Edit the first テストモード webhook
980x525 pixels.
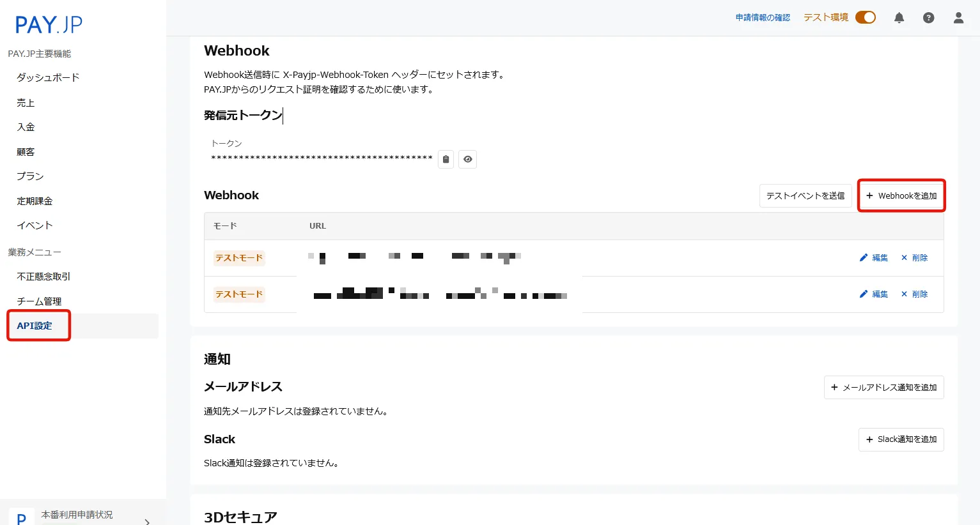874,258
